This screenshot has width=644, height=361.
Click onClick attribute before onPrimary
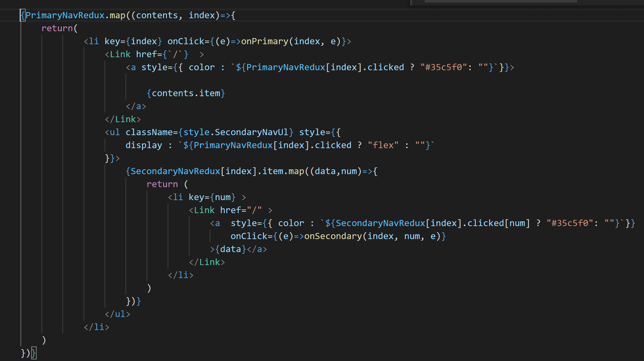pyautogui.click(x=186, y=41)
